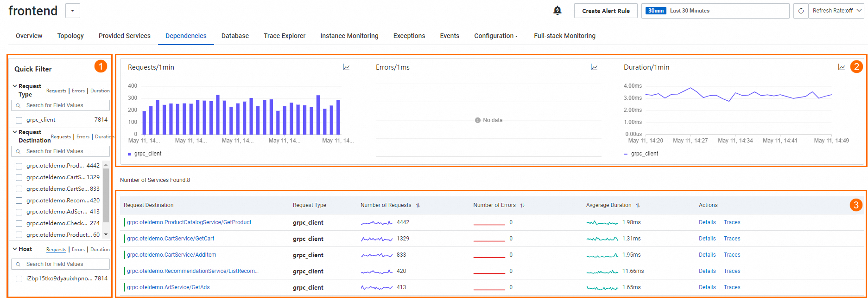The width and height of the screenshot is (868, 298).
Task: Check grpc.oteldemo.AdSer... 413 checkbox
Action: (19, 212)
